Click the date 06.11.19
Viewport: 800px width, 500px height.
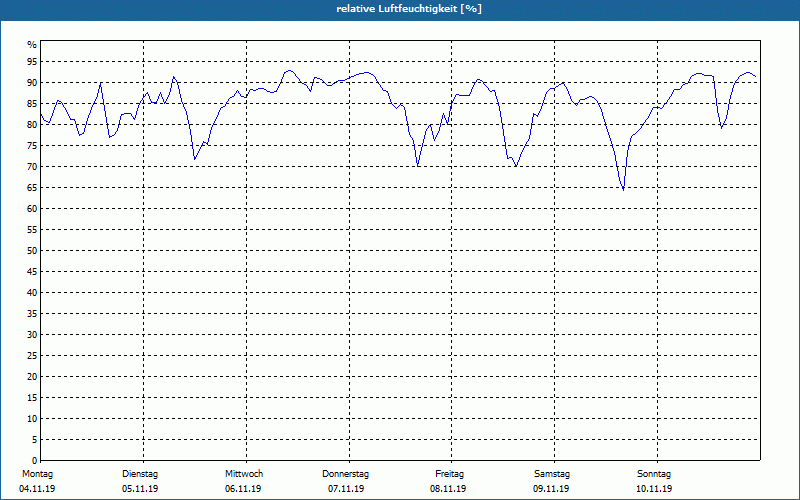(243, 489)
